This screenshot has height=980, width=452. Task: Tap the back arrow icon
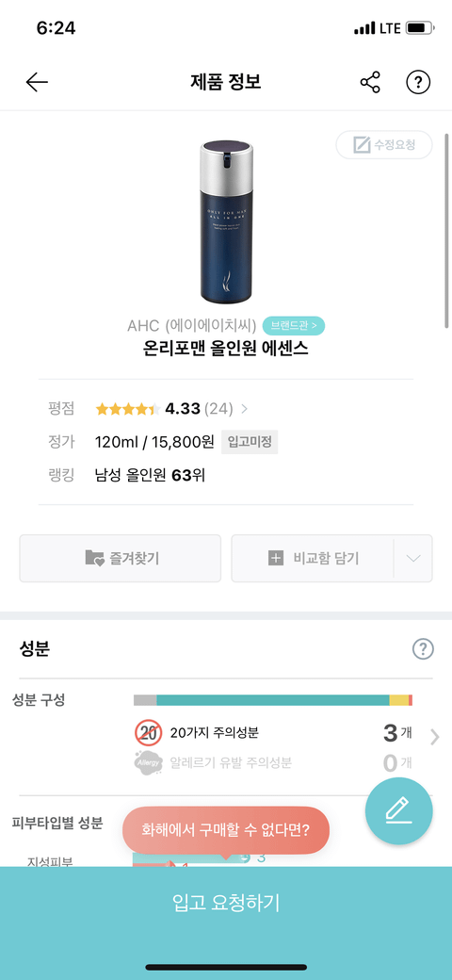(x=37, y=82)
